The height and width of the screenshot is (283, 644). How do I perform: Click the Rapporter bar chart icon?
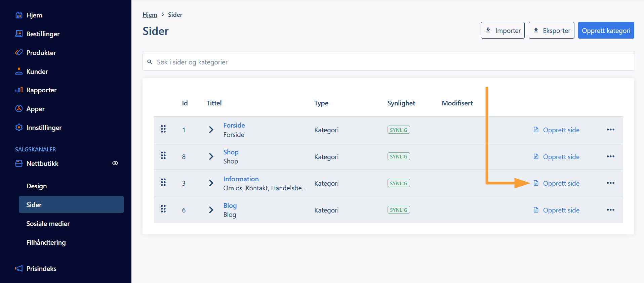coord(19,90)
